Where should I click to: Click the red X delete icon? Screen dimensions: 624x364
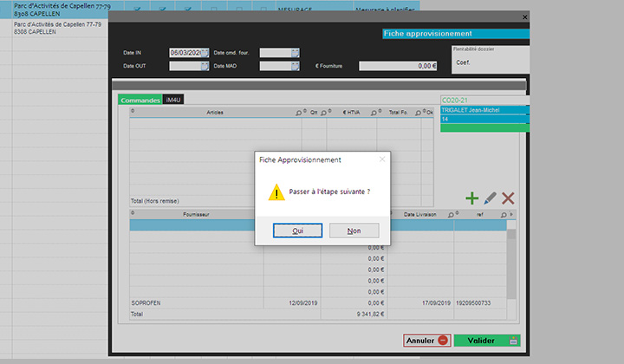(508, 198)
